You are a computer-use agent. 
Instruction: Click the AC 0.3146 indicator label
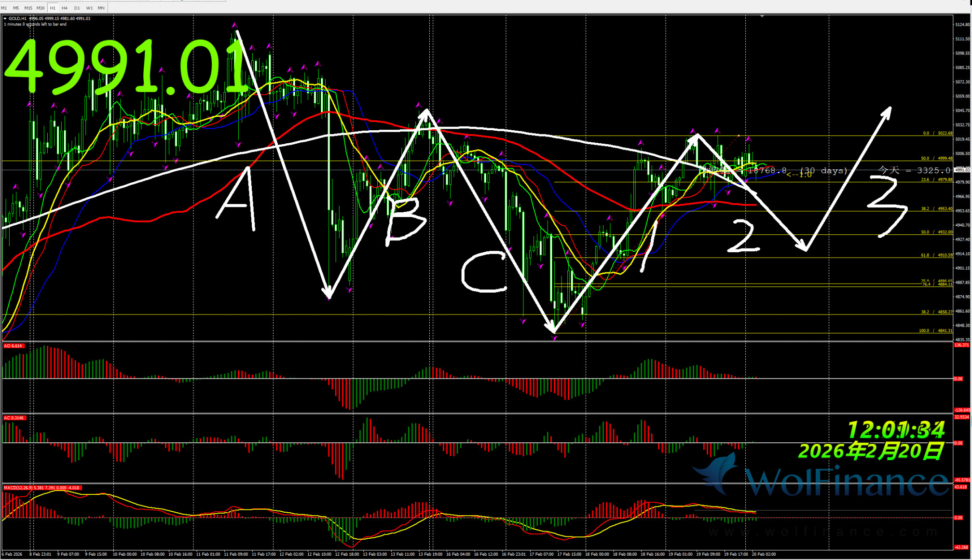tap(14, 418)
